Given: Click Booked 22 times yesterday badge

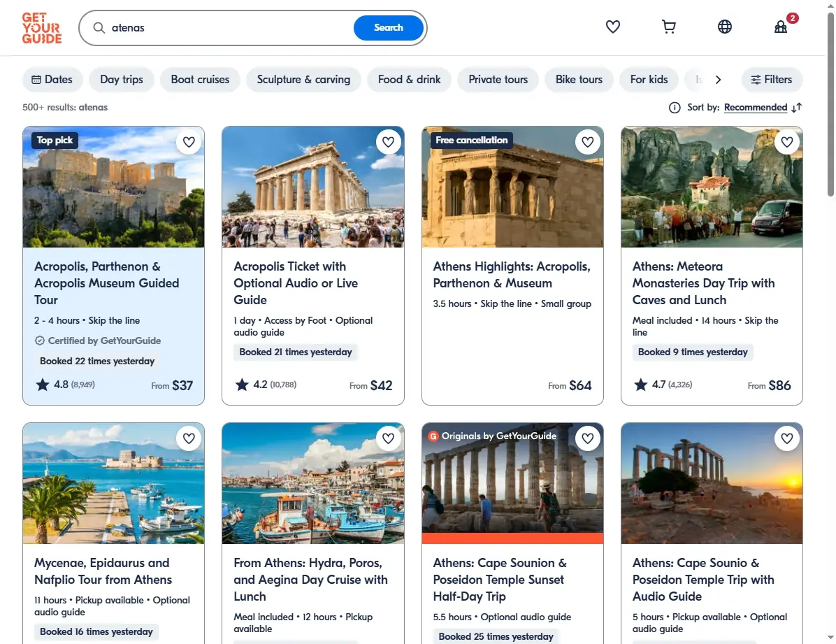Looking at the screenshot, I should click(97, 362).
